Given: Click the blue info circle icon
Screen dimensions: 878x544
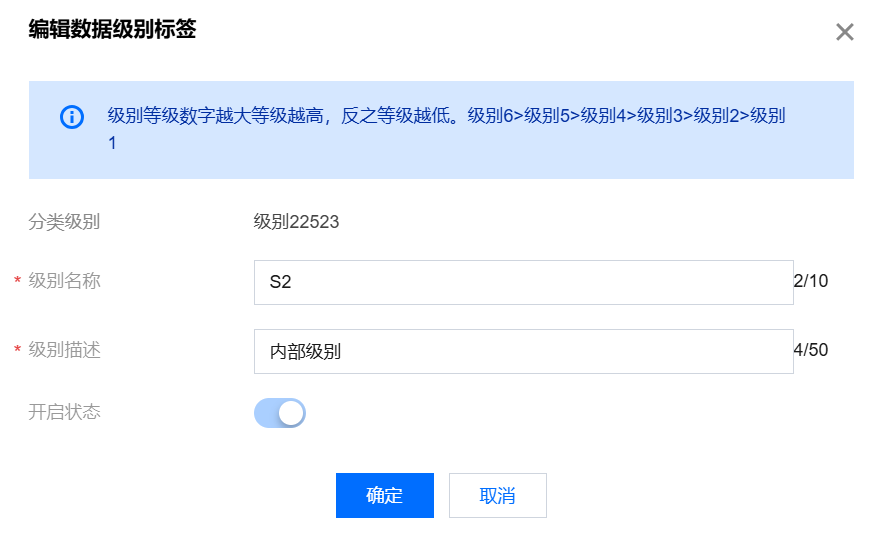Looking at the screenshot, I should click(72, 117).
